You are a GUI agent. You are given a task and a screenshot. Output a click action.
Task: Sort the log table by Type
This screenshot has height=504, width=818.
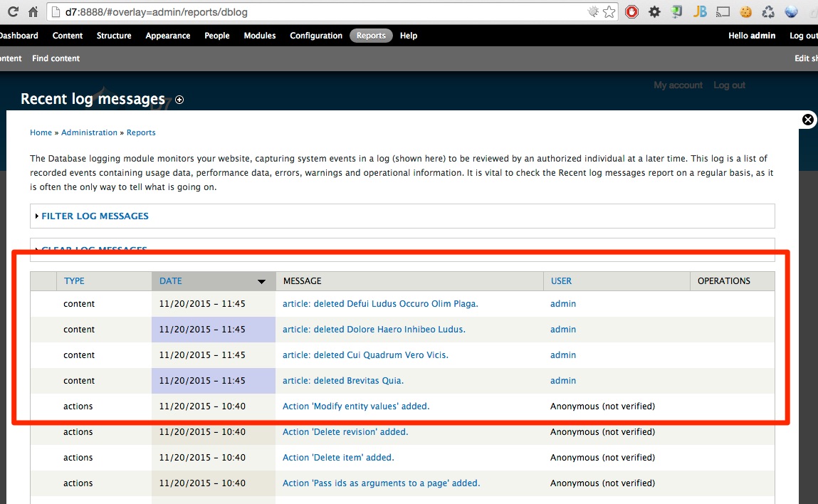tap(74, 281)
